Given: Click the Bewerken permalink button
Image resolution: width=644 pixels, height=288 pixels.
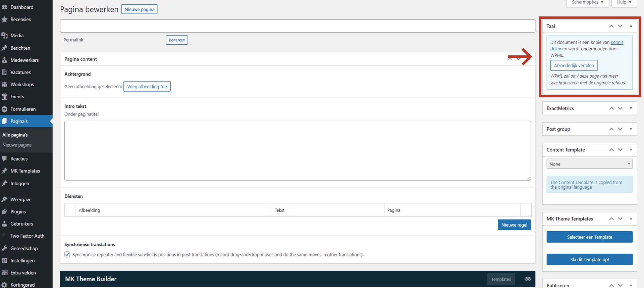Looking at the screenshot, I should 177,40.
